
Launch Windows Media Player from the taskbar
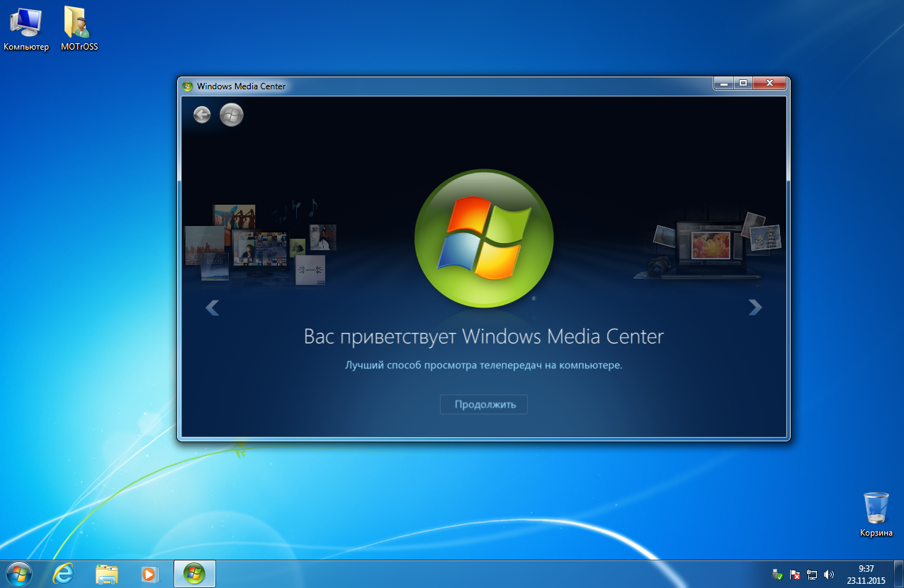point(149,574)
